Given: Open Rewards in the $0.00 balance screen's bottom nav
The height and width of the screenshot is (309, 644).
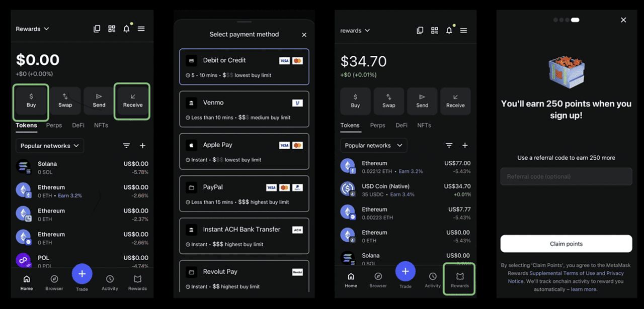Looking at the screenshot, I should pos(137,283).
